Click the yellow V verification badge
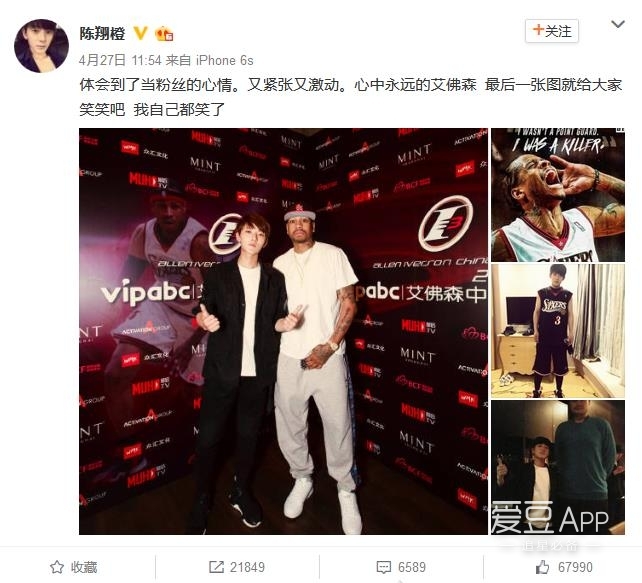This screenshot has height=583, width=642. 140,33
